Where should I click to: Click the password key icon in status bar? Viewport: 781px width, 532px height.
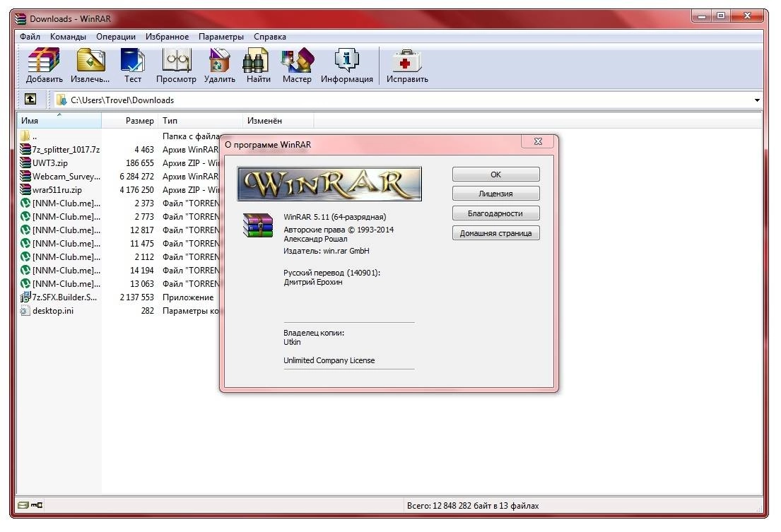coord(37,505)
